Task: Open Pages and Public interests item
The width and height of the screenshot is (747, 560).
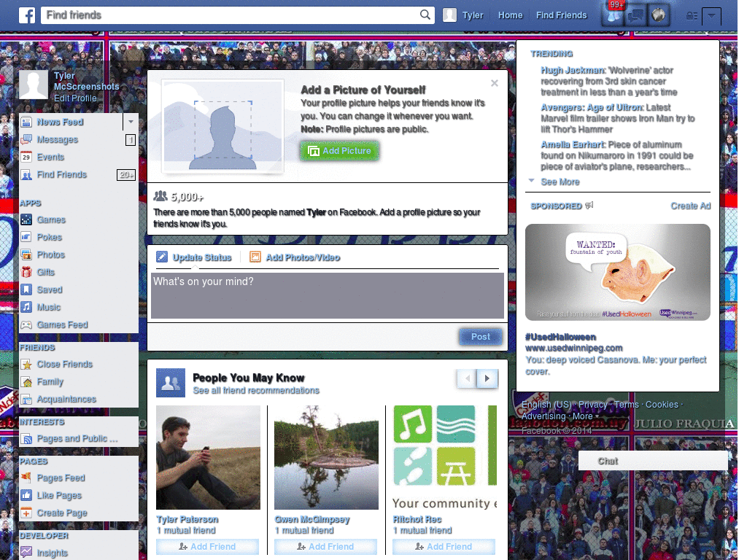Action: 77,438
